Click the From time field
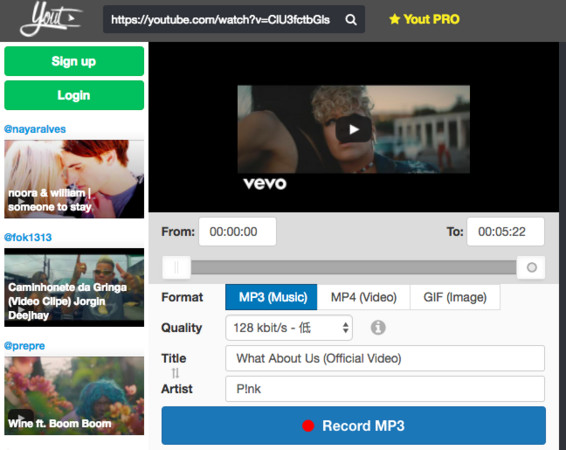The image size is (566, 450). click(x=237, y=232)
